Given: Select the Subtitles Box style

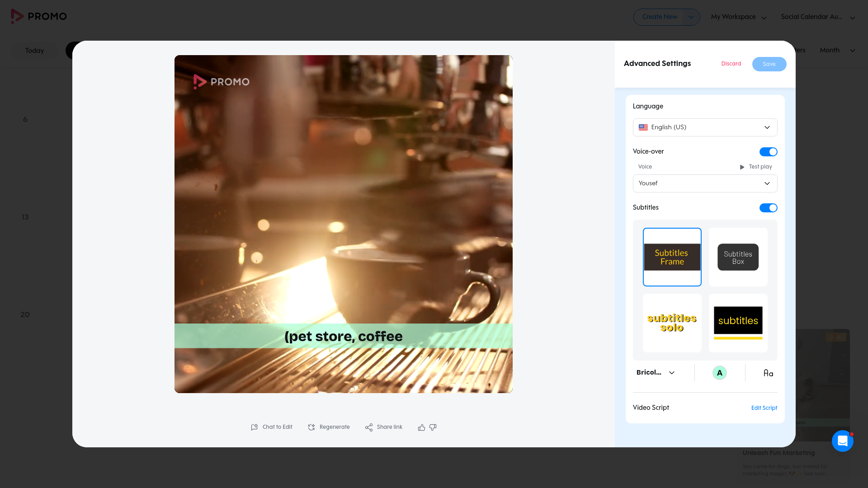Looking at the screenshot, I should [x=738, y=257].
